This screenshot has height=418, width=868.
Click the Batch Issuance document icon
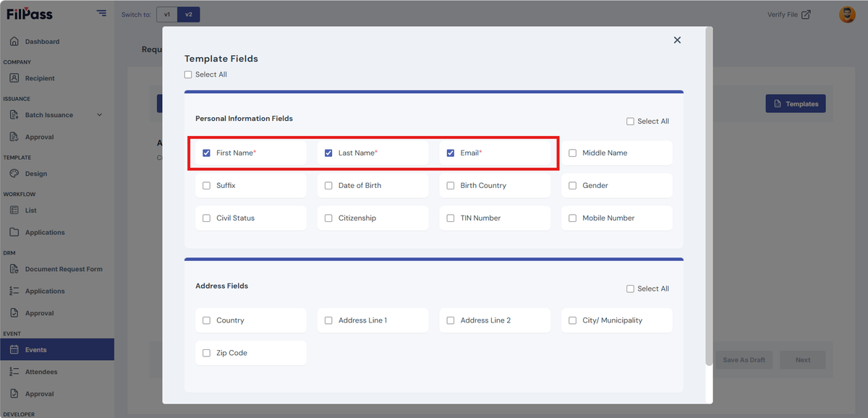pyautogui.click(x=14, y=115)
